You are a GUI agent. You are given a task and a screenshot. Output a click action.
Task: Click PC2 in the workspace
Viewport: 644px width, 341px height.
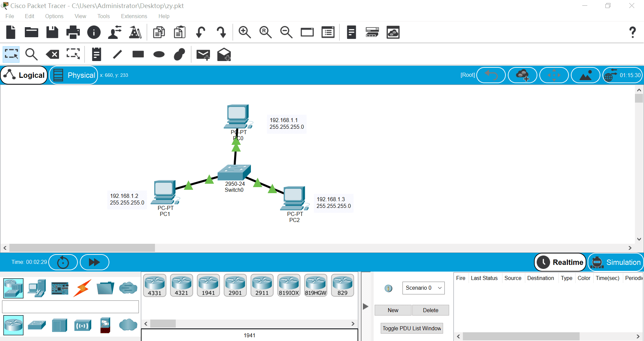tap(294, 198)
